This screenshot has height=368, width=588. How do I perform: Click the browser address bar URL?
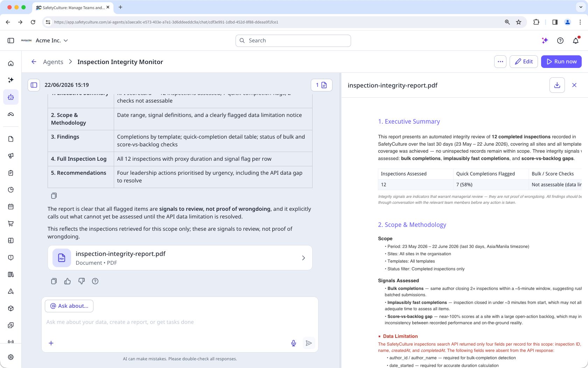coord(166,22)
